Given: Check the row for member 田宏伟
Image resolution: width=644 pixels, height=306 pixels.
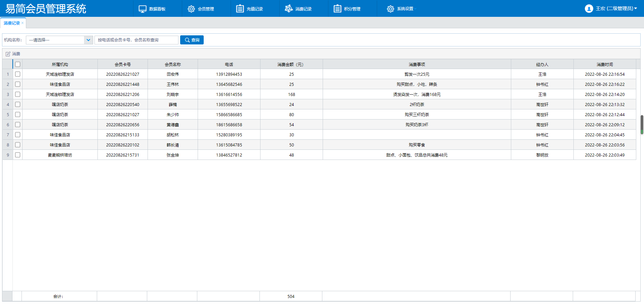Looking at the screenshot, I should click(x=18, y=74).
